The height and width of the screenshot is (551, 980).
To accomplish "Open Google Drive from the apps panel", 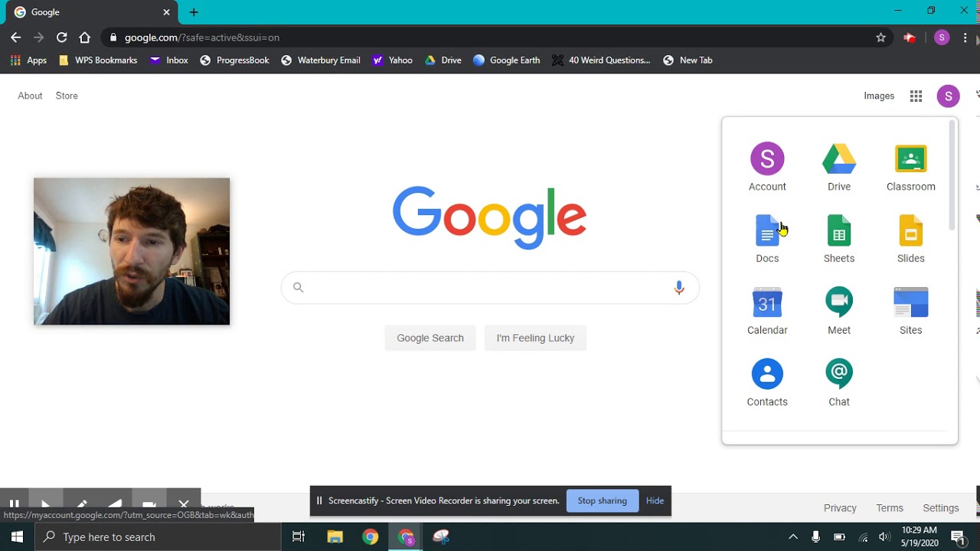I will tap(839, 167).
